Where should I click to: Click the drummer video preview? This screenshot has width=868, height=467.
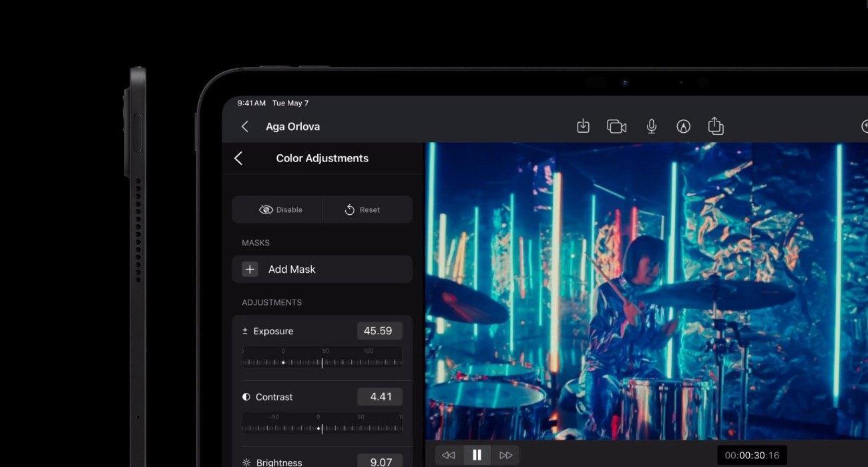pyautogui.click(x=646, y=291)
